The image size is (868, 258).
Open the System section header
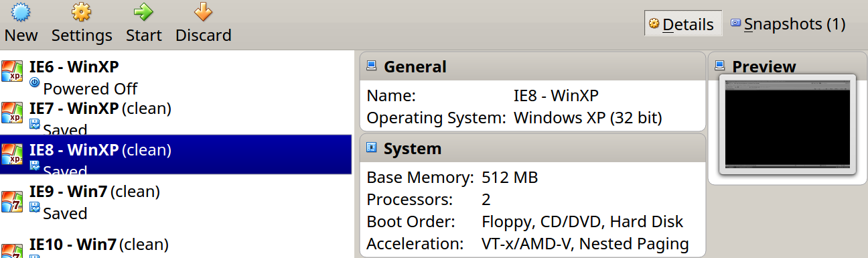pyautogui.click(x=532, y=148)
